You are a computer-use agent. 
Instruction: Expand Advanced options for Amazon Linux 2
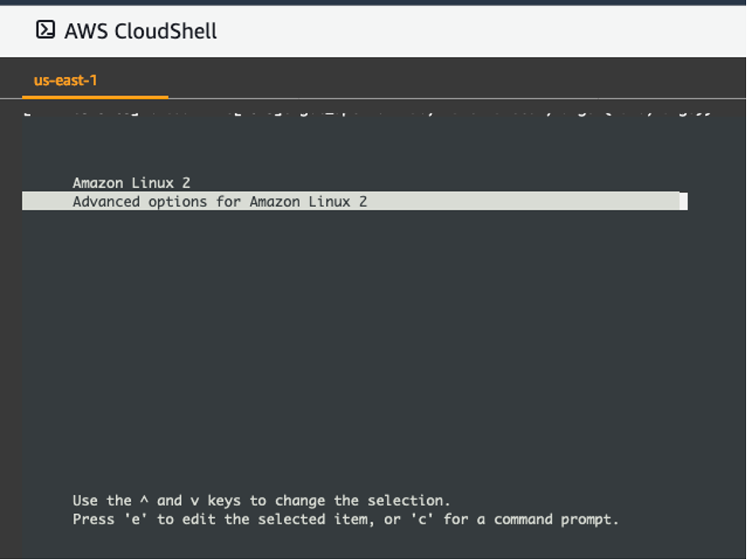(x=220, y=201)
